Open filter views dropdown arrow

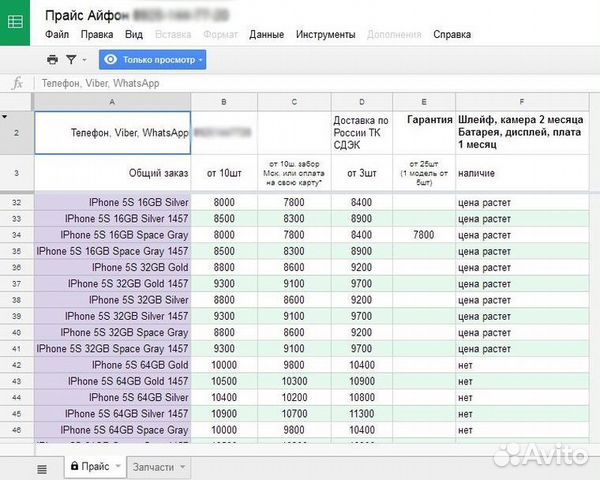[x=84, y=60]
